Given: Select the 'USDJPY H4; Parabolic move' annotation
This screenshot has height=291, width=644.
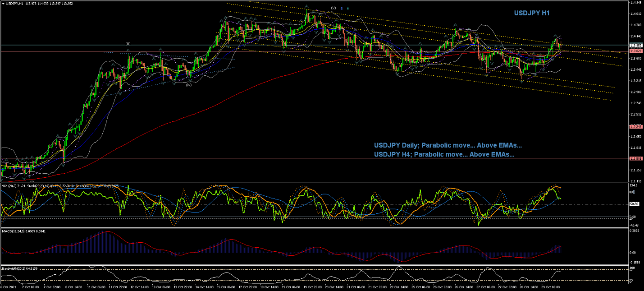Looking at the screenshot, I should coord(444,154).
